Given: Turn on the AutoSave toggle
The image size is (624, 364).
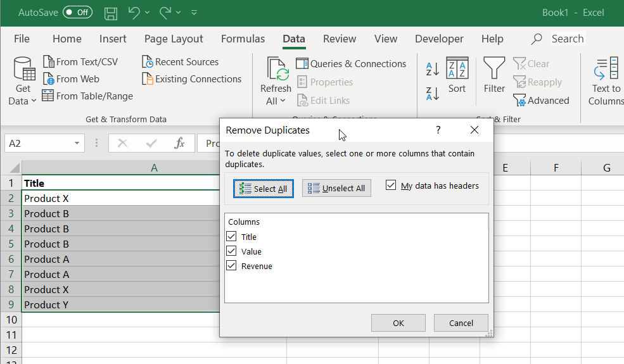Looking at the screenshot, I should tap(77, 13).
